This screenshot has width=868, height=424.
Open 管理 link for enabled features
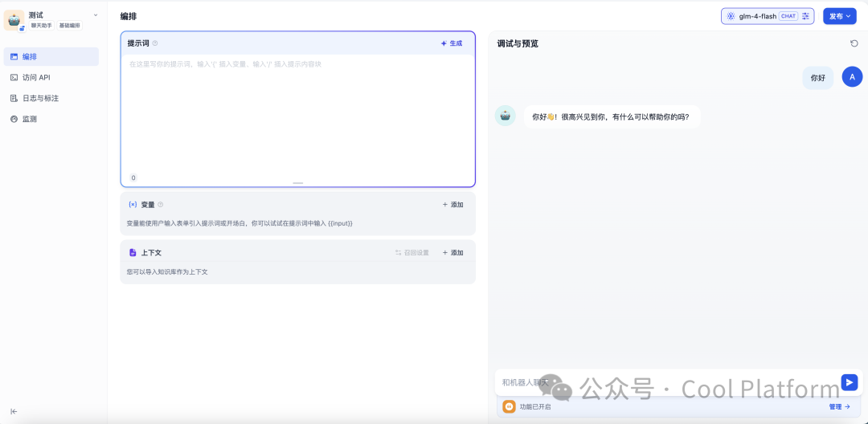click(839, 407)
